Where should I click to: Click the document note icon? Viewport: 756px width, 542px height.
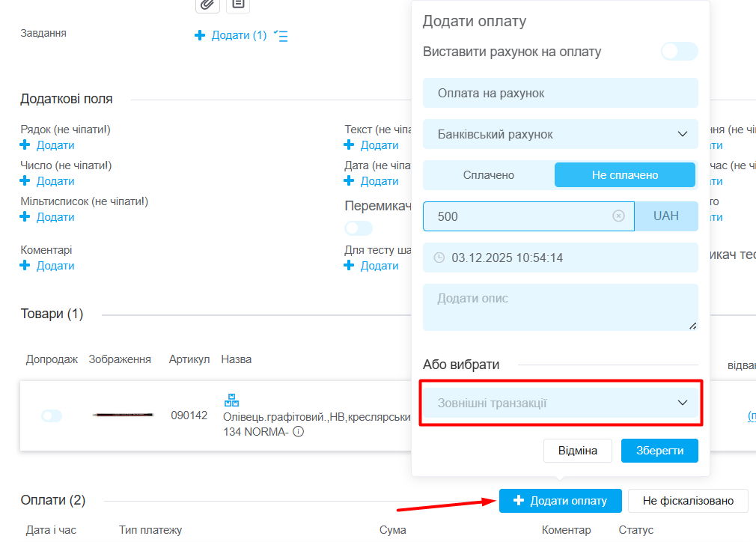point(238,4)
